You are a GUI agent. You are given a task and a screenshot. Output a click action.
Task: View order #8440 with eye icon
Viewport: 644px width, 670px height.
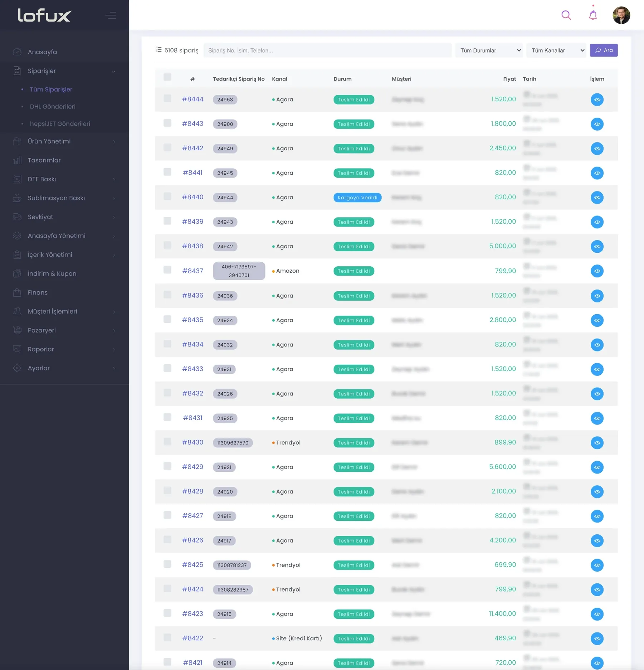[x=597, y=198]
